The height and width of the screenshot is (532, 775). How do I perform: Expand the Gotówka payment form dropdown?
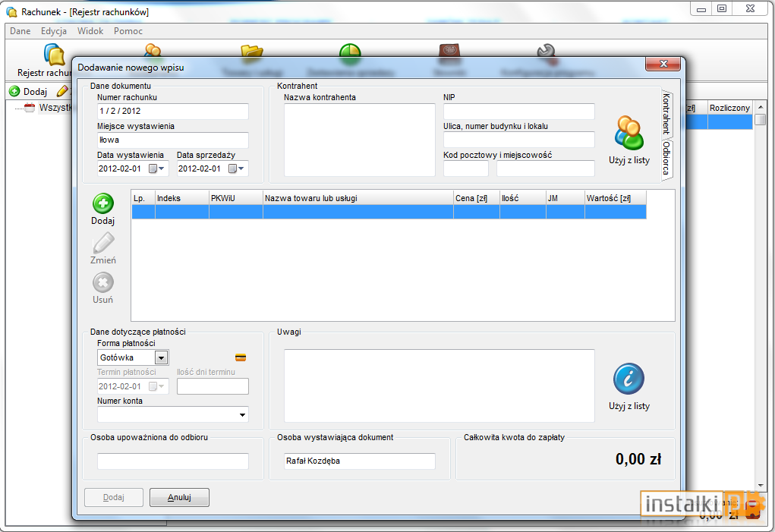click(161, 357)
